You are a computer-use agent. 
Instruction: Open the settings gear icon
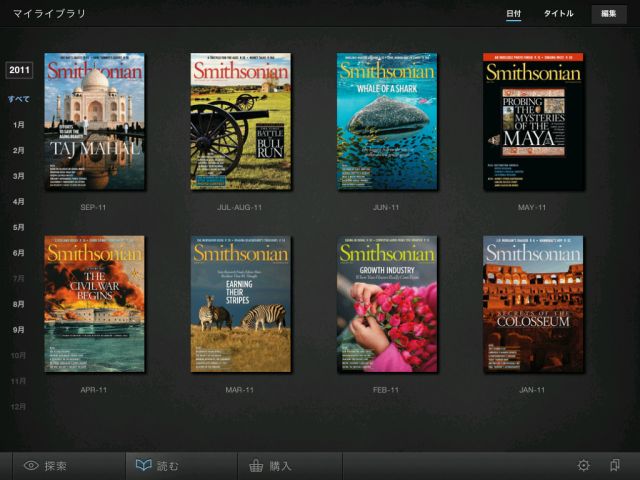pos(584,465)
